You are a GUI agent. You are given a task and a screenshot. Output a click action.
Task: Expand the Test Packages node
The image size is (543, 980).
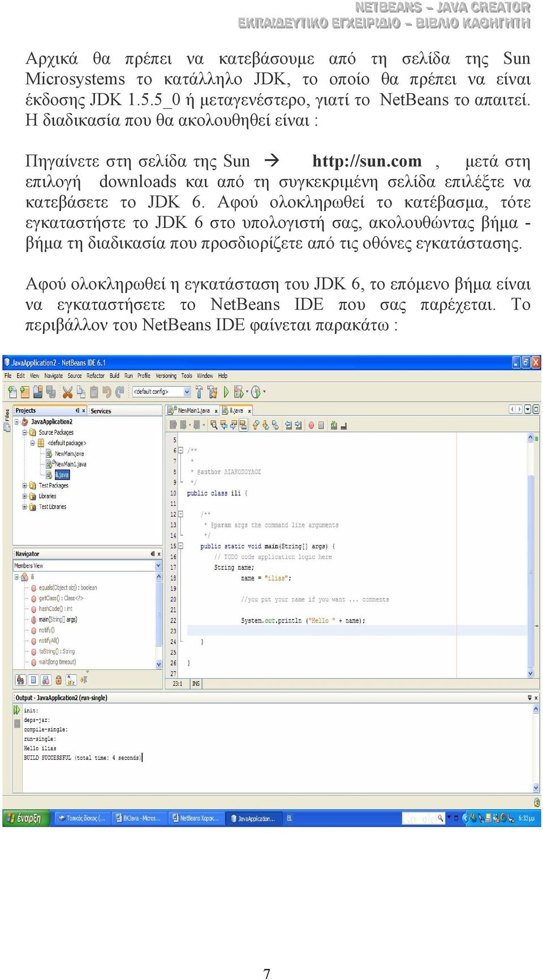click(25, 485)
